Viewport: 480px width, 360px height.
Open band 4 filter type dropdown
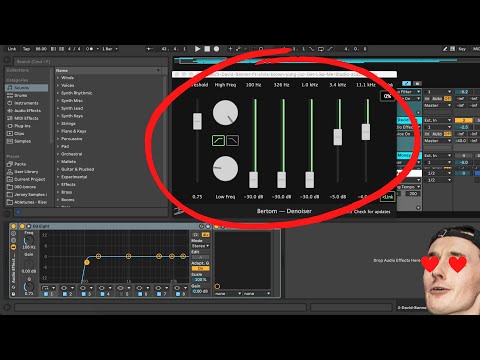pyautogui.click(x=105, y=288)
